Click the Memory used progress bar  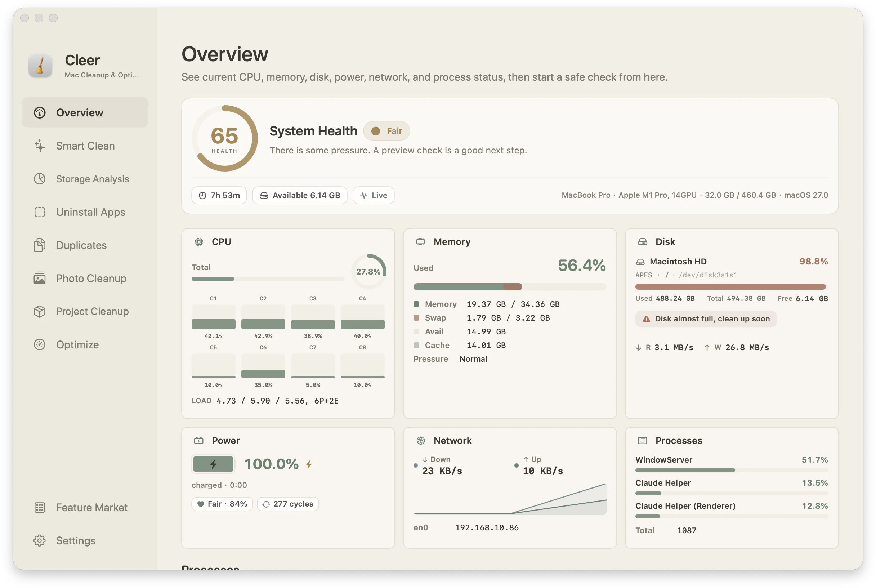pos(509,287)
